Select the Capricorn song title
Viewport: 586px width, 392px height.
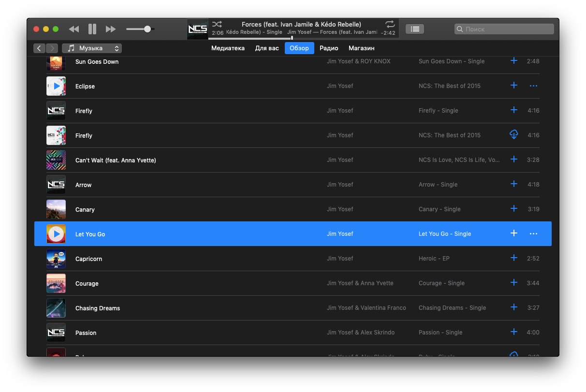[x=88, y=259]
